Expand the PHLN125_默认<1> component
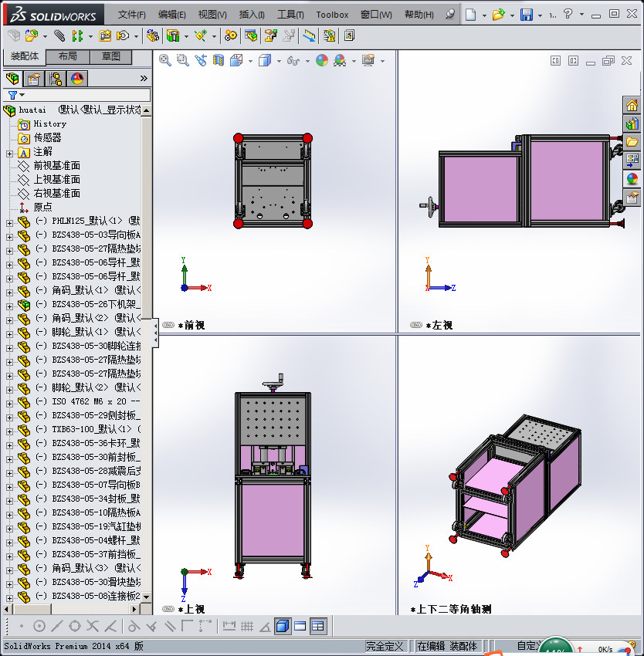The height and width of the screenshot is (656, 644). [9, 223]
